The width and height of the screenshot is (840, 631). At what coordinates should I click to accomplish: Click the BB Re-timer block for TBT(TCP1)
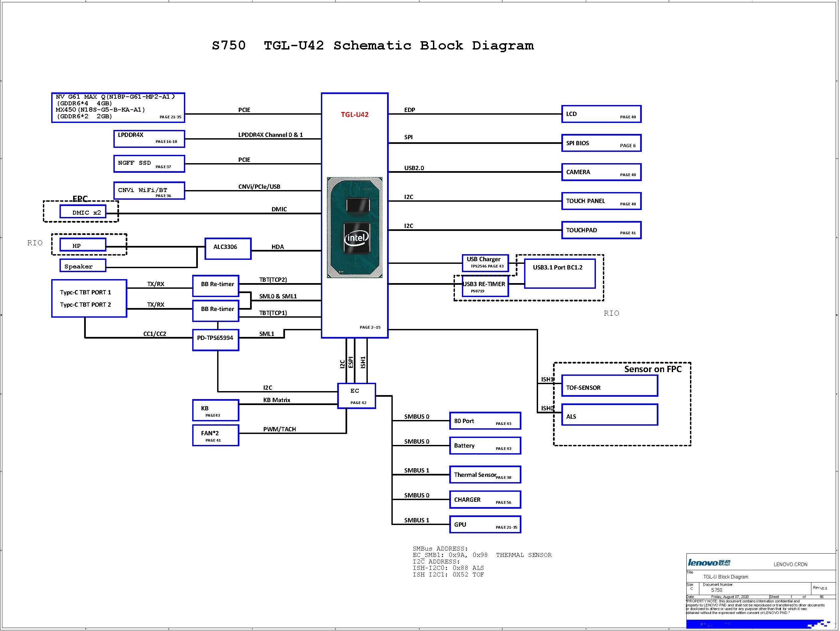click(x=216, y=311)
